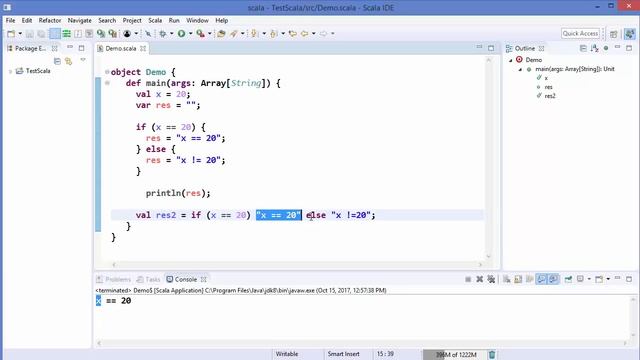The width and height of the screenshot is (640, 360).
Task: Click the Open Perspective icon
Action: (613, 34)
